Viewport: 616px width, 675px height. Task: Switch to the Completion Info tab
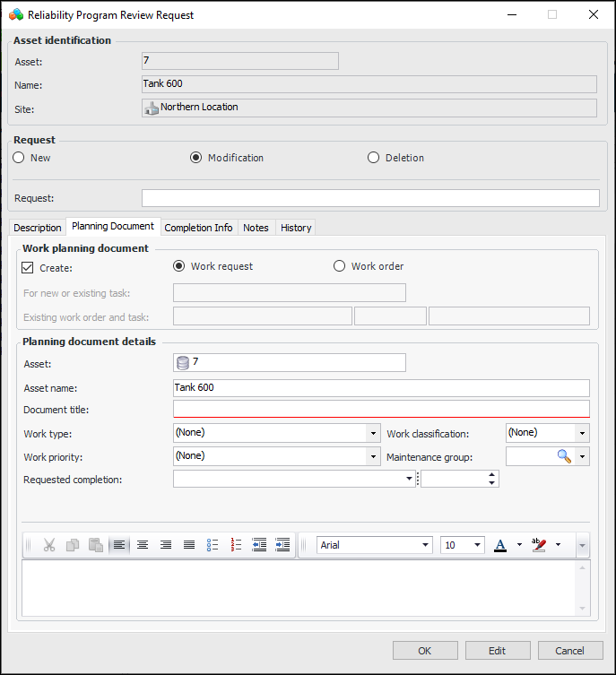coord(198,228)
